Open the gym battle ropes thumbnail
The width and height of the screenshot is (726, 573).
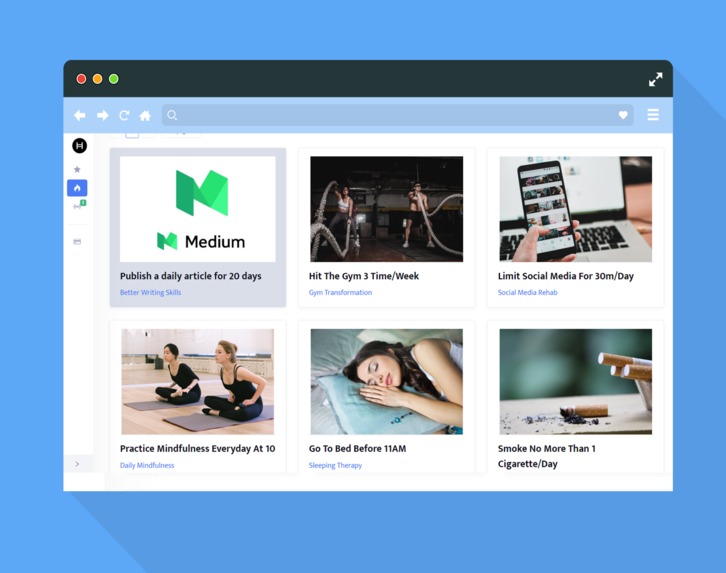(387, 209)
